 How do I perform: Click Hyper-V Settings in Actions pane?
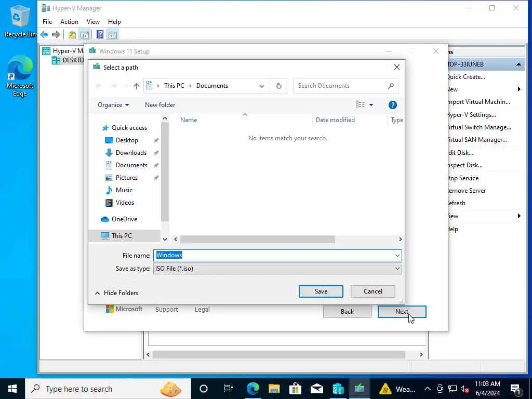click(x=472, y=115)
